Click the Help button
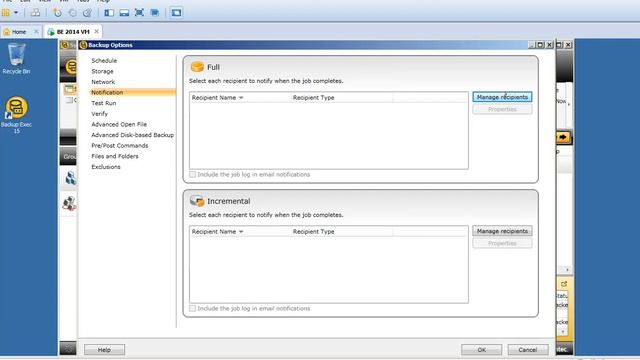This screenshot has width=640, height=360. point(104,350)
